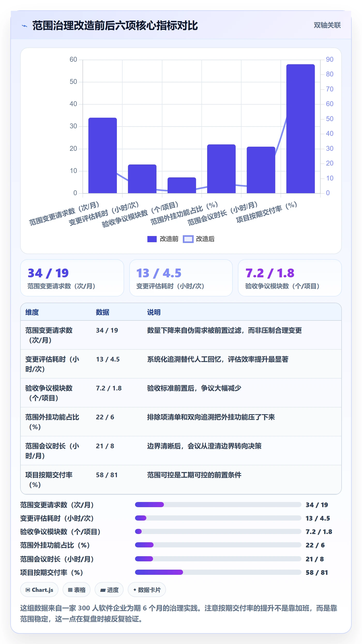Click the 变更评估耗时 bar in the chart

pyautogui.click(x=142, y=179)
